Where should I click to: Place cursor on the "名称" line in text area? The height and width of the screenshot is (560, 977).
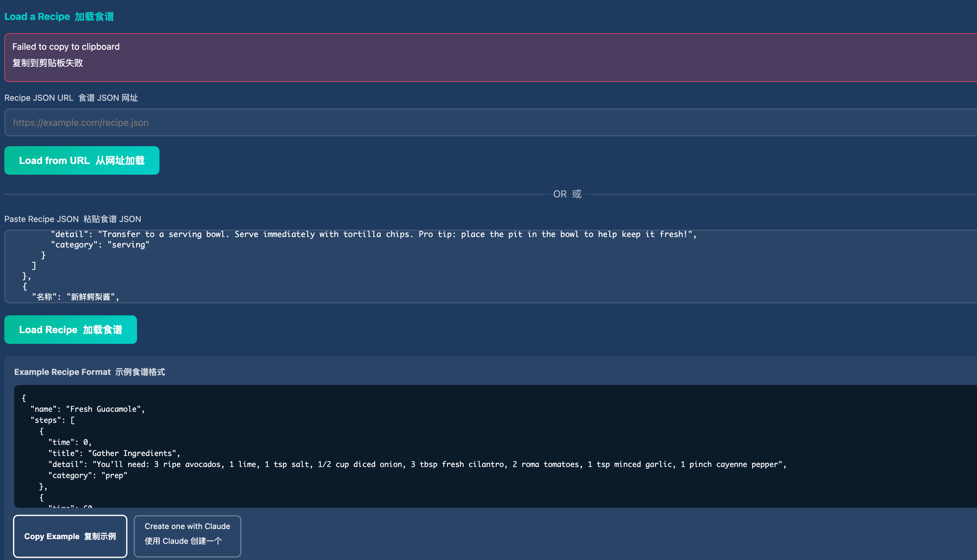tap(75, 297)
